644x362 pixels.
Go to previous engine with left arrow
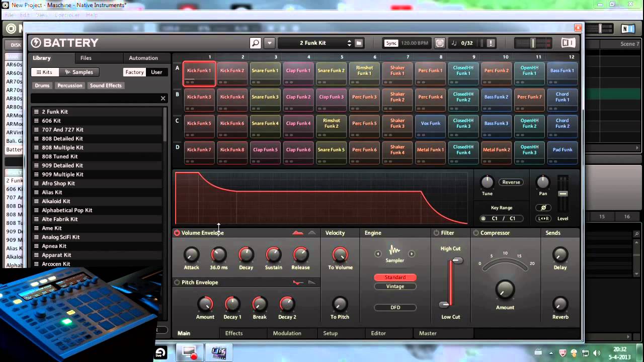tap(378, 254)
